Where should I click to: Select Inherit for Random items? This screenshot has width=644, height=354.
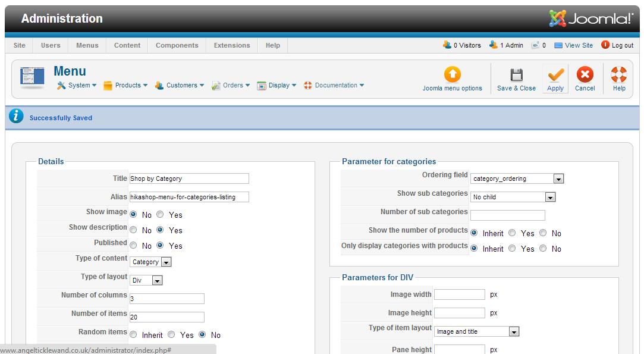pyautogui.click(x=133, y=335)
